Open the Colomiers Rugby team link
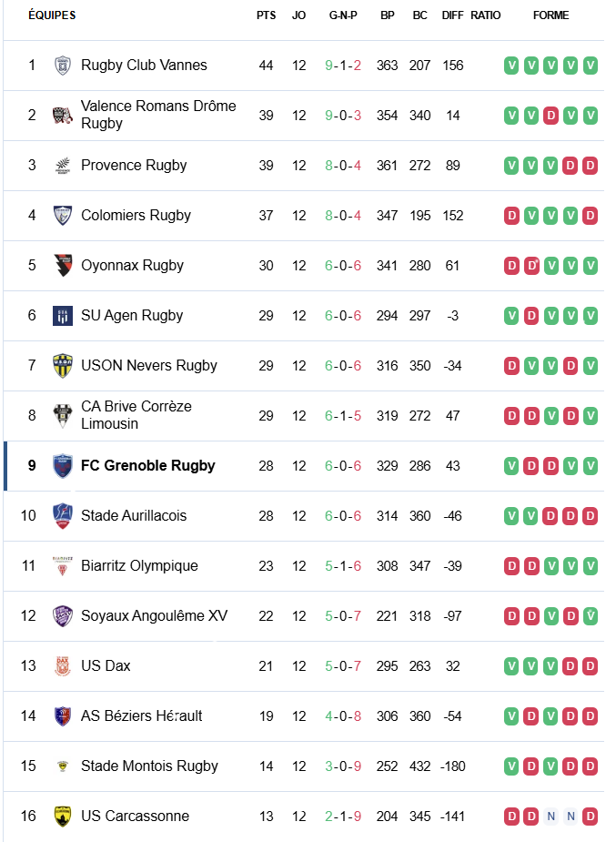Viewport: 616px width, 842px height. (136, 216)
